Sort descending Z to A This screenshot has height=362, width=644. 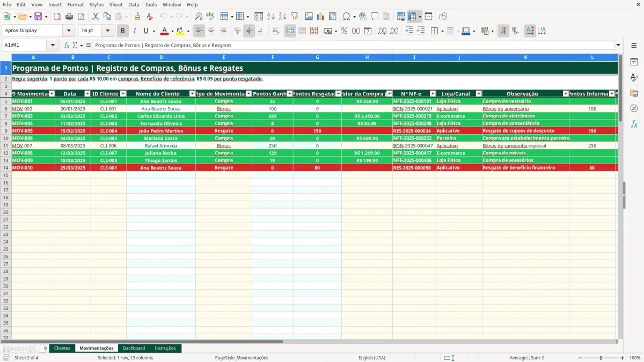(283, 17)
